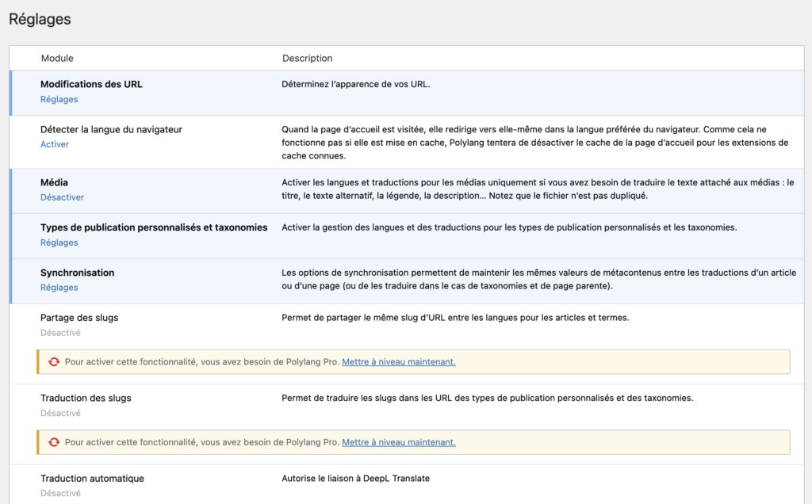Click red refresh icon in Partage des slugs notice
This screenshot has width=812, height=504.
(x=54, y=361)
